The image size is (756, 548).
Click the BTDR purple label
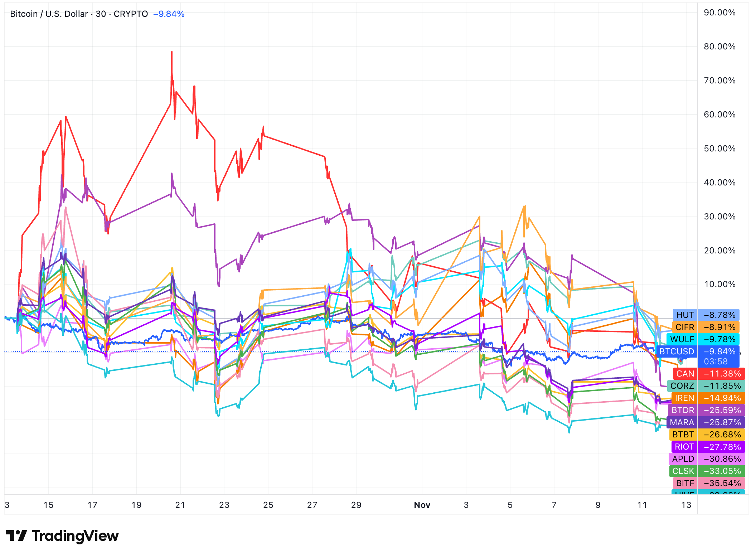click(x=682, y=410)
